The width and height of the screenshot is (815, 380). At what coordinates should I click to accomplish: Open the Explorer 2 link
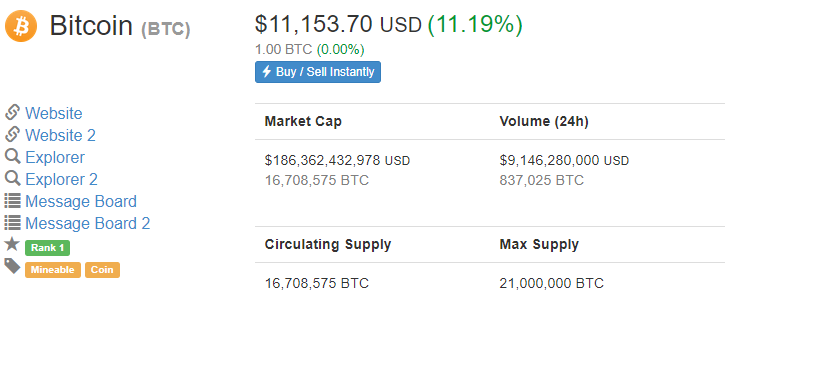[61, 179]
